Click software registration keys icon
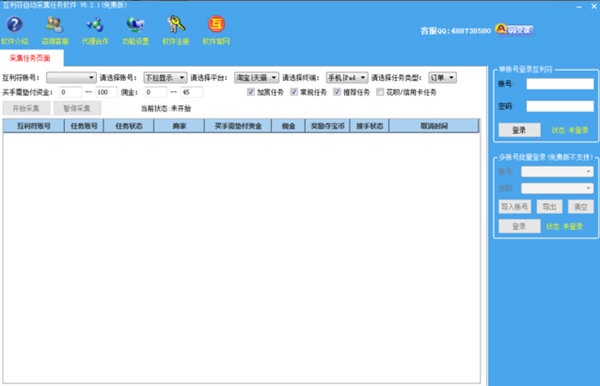600x386 pixels. tap(176, 25)
